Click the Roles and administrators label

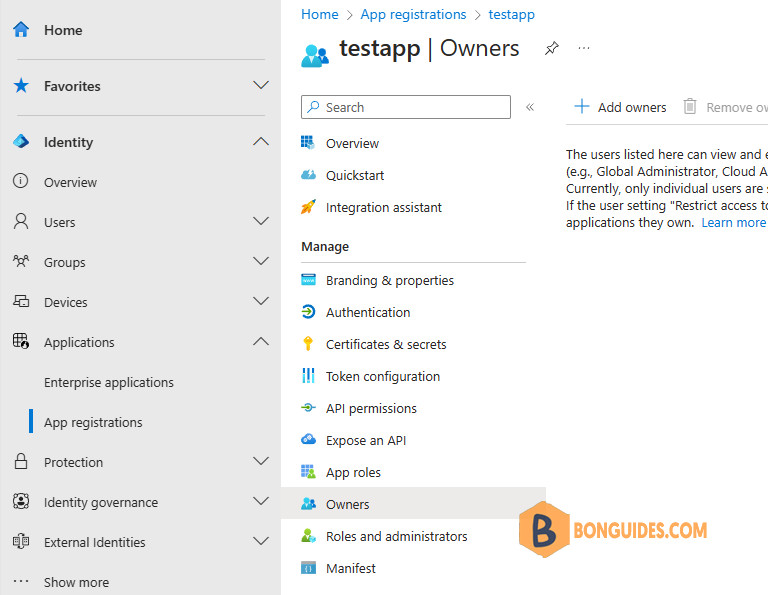coord(397,536)
